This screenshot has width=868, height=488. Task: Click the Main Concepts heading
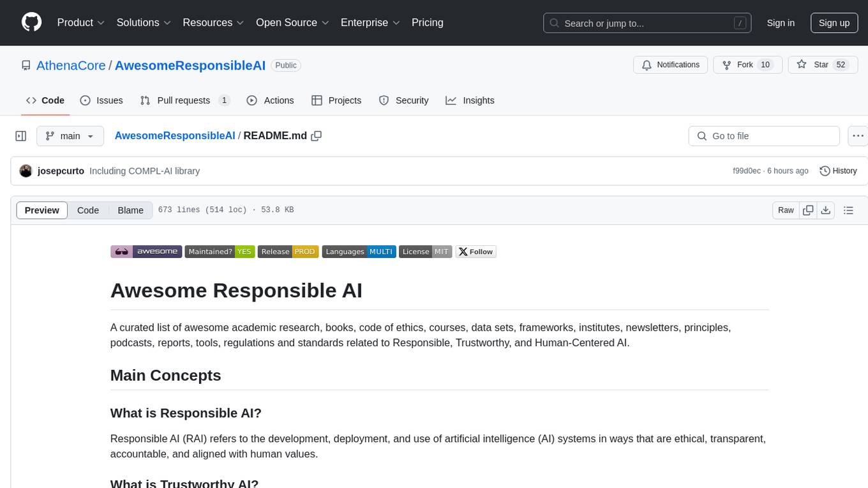pyautogui.click(x=166, y=375)
